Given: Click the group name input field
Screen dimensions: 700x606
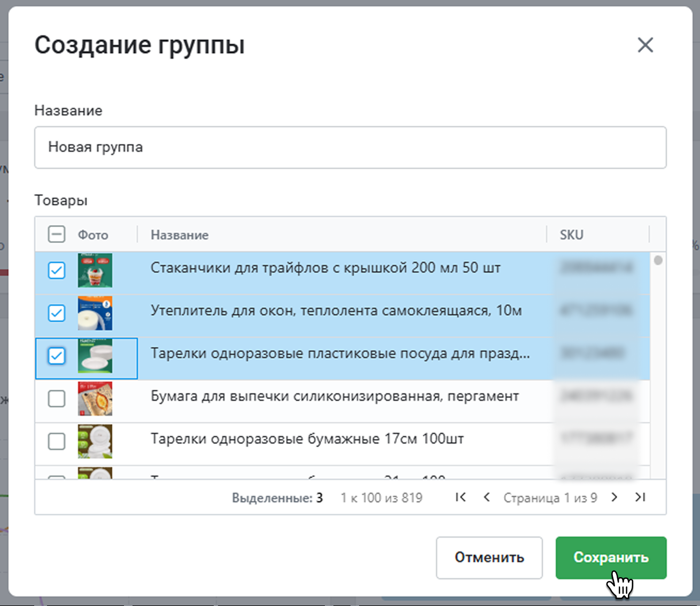Looking at the screenshot, I should point(350,147).
